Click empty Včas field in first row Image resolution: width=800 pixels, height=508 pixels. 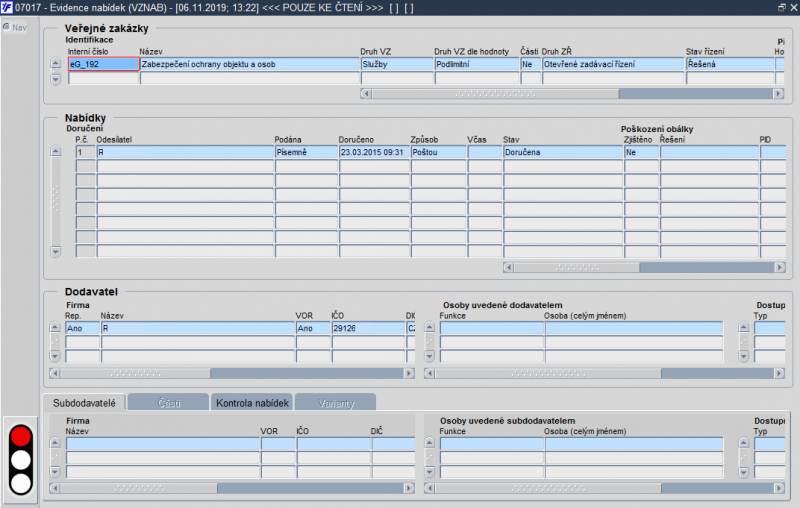tap(485, 152)
